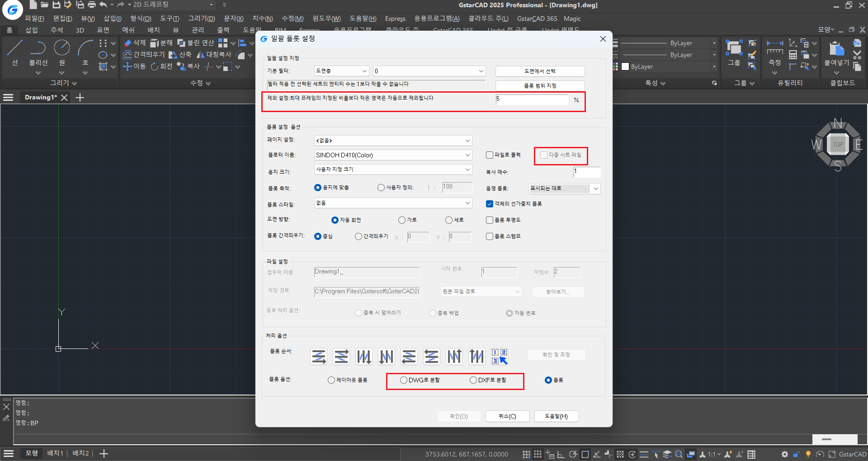The height and width of the screenshot is (461, 868).
Task: Select 레이아웃 플롯 radio option
Action: tap(331, 380)
